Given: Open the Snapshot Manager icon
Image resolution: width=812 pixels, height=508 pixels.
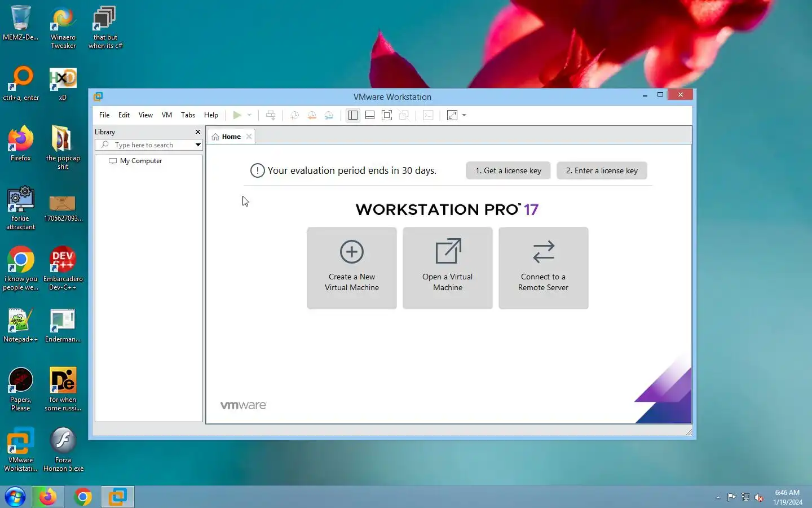Looking at the screenshot, I should click(x=329, y=115).
